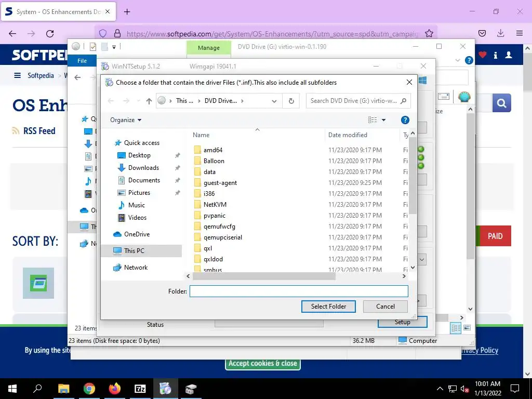The width and height of the screenshot is (532, 399).
Task: Open Windows Start menu
Action: [x=12, y=389]
